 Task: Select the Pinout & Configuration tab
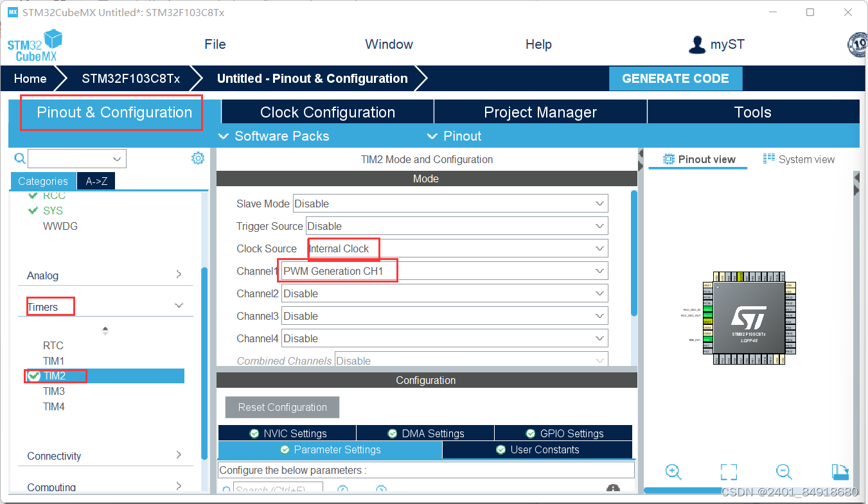point(114,112)
